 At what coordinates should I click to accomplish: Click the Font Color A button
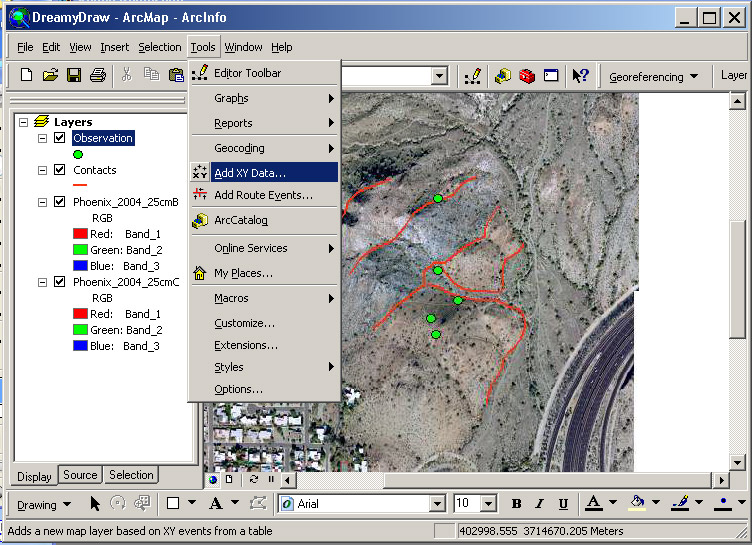(594, 503)
